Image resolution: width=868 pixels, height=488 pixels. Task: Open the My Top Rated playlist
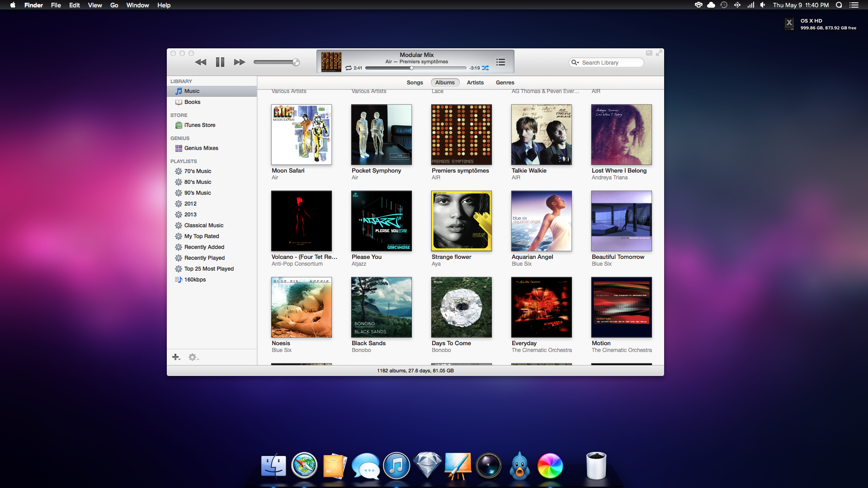coord(212,236)
